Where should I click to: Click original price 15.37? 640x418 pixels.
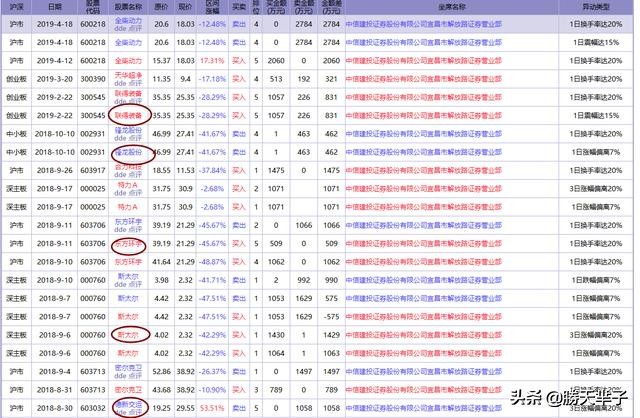[x=161, y=61]
